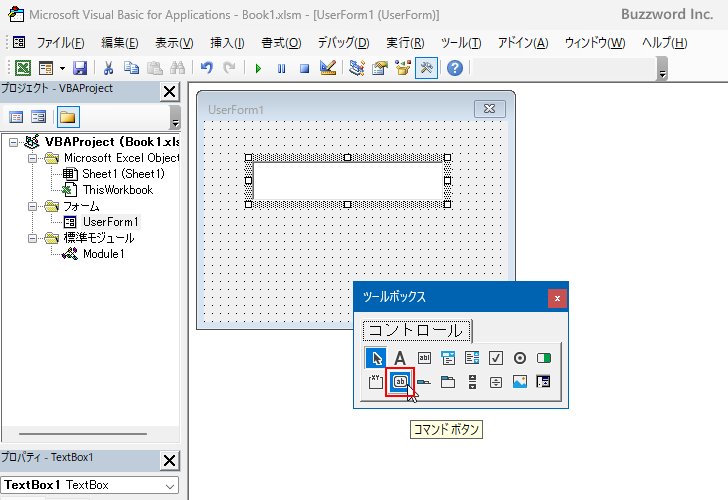Open the デバッグ(D) menu
Image resolution: width=728 pixels, height=500 pixels.
(343, 43)
